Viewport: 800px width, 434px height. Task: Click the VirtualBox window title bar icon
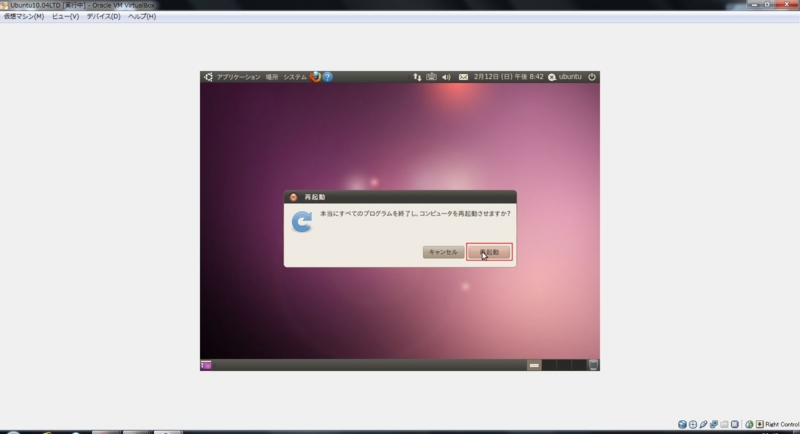click(x=4, y=5)
